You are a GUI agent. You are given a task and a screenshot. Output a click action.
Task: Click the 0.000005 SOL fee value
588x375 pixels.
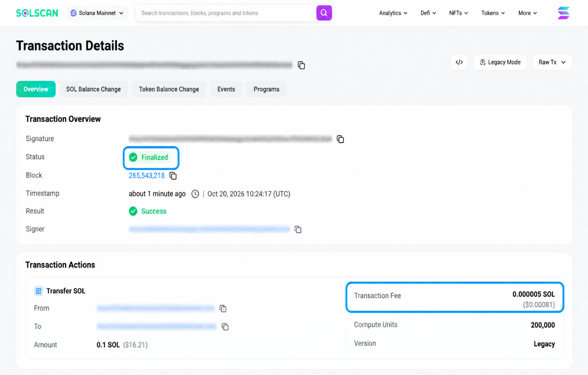point(534,294)
